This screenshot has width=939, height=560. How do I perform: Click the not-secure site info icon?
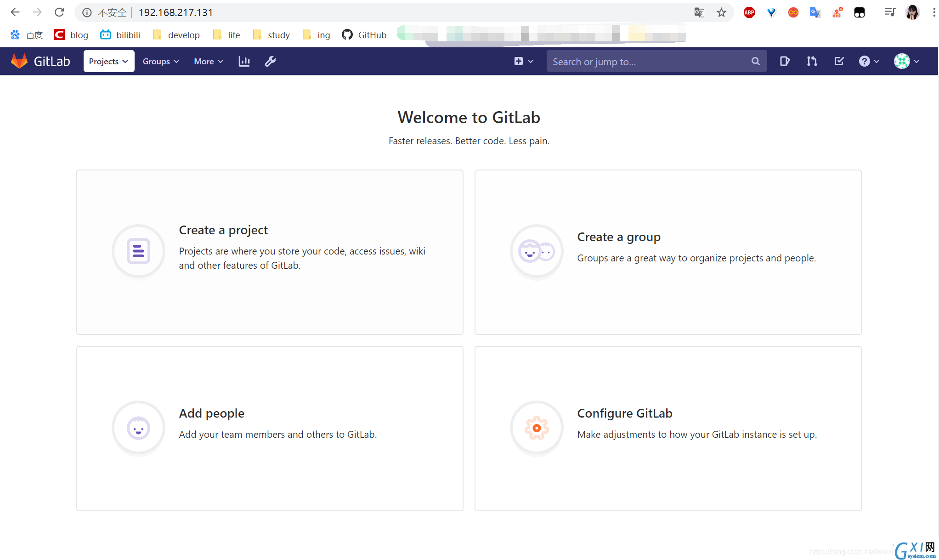[x=87, y=12]
